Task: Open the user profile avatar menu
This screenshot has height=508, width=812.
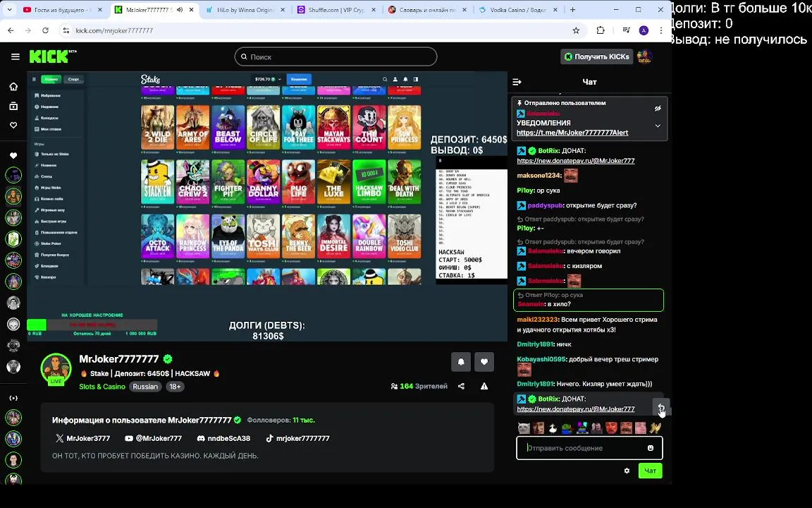Action: 644,56
